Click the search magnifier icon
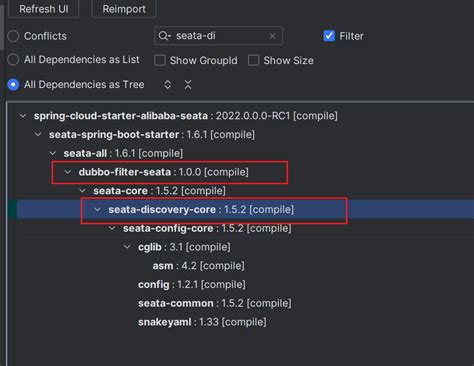The image size is (474, 366). 164,36
